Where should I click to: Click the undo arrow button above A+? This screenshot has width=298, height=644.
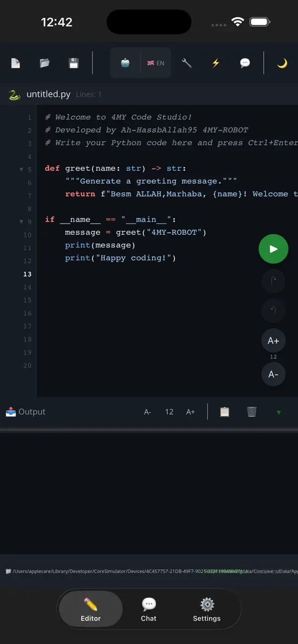tap(273, 311)
